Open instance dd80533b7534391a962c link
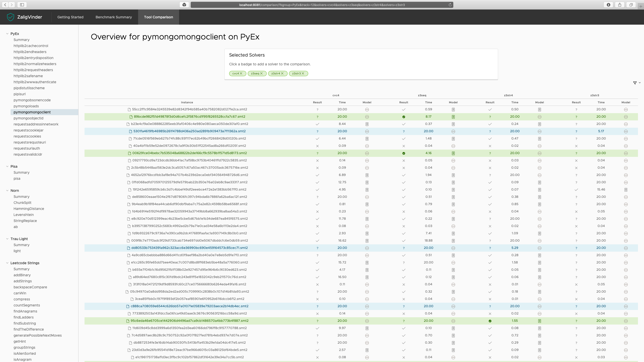 (x=189, y=248)
